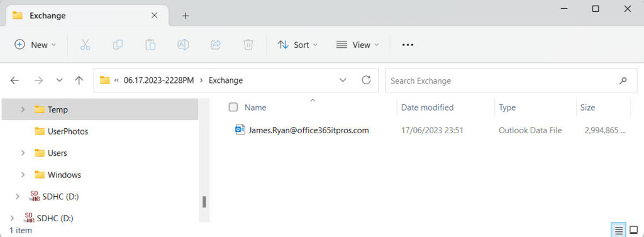Sort by Type column header
This screenshot has height=237, width=644.
tap(508, 107)
